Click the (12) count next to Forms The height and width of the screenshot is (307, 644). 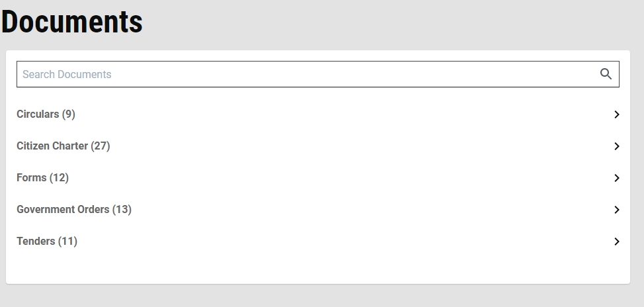(x=59, y=177)
